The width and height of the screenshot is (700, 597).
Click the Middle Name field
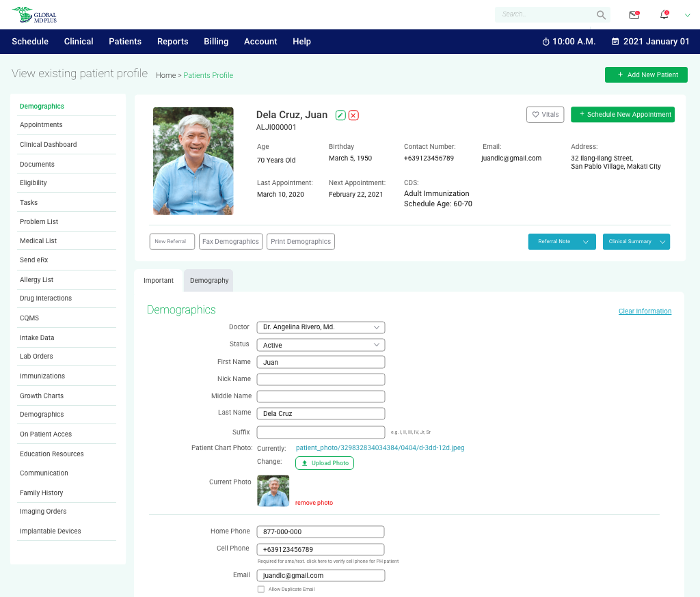[x=321, y=396]
